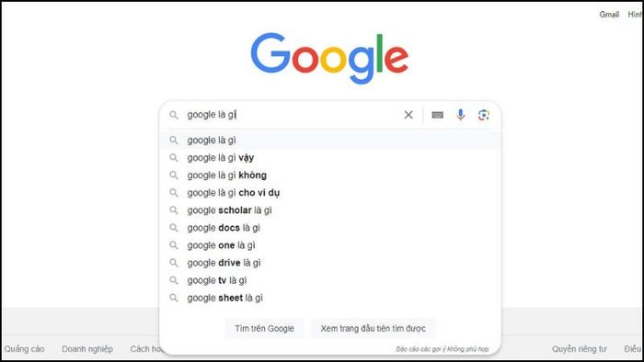Viewport: 644px width, 362px height.
Task: Click magnifier icon beside 'google sheet là gì'
Action: pyautogui.click(x=174, y=298)
